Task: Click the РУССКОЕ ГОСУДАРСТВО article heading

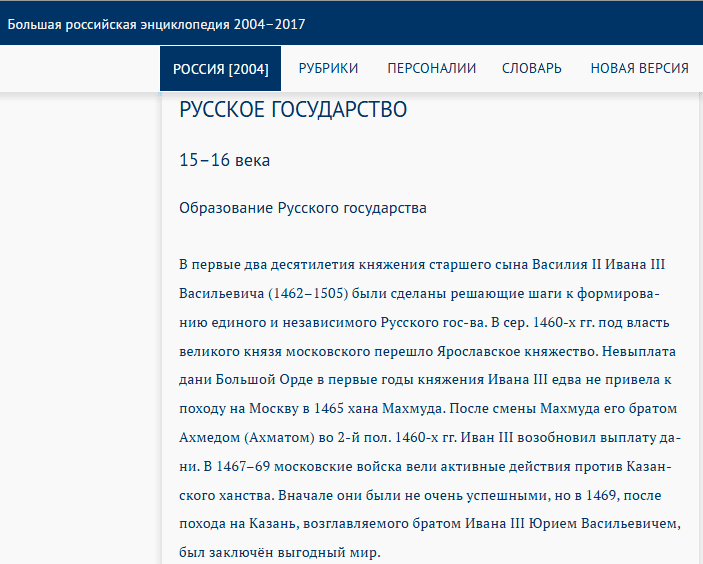Action: pyautogui.click(x=293, y=110)
